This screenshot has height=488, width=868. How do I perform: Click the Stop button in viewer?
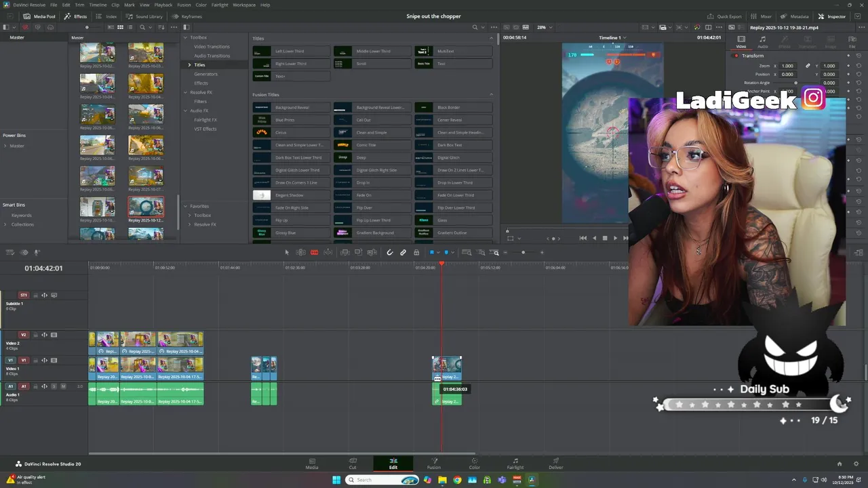coord(605,238)
